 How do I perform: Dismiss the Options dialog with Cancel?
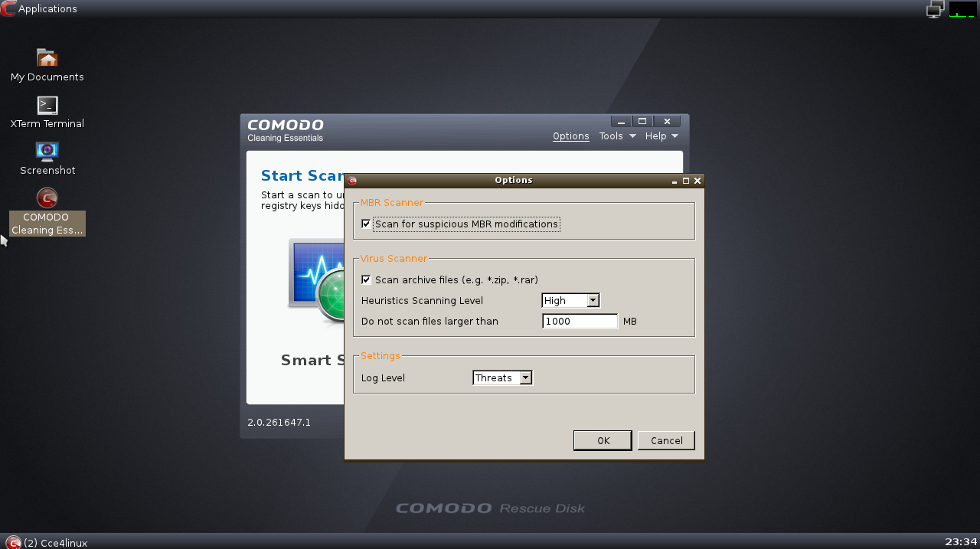666,440
